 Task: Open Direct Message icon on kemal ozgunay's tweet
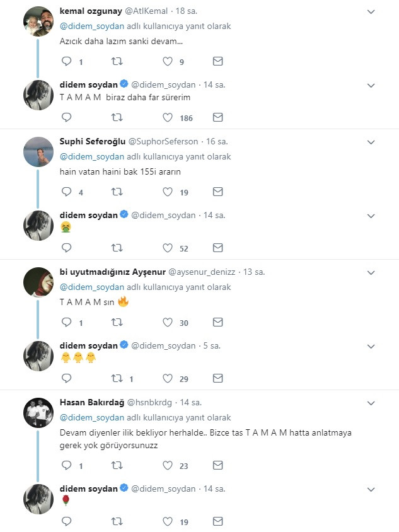pyautogui.click(x=217, y=61)
